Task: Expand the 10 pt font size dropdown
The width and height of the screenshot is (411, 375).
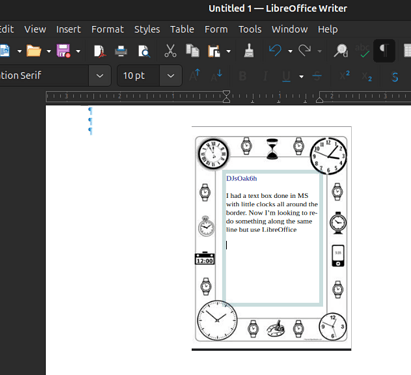Action: (171, 76)
